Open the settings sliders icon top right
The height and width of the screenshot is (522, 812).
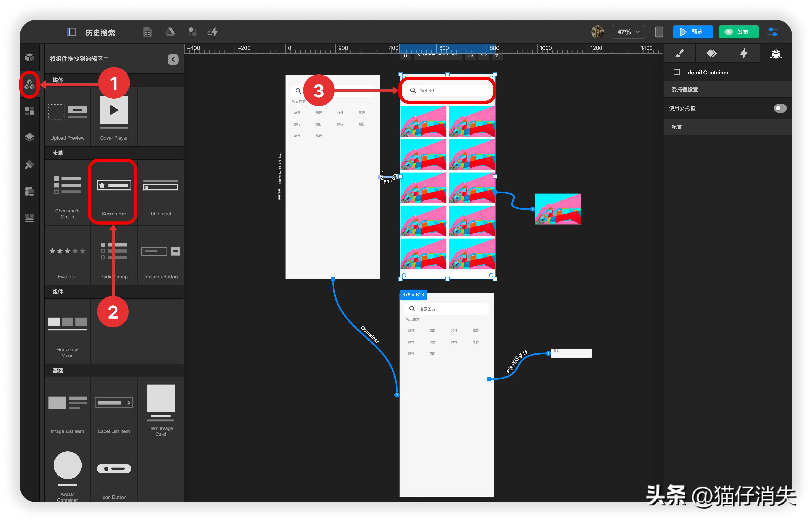pos(773,32)
